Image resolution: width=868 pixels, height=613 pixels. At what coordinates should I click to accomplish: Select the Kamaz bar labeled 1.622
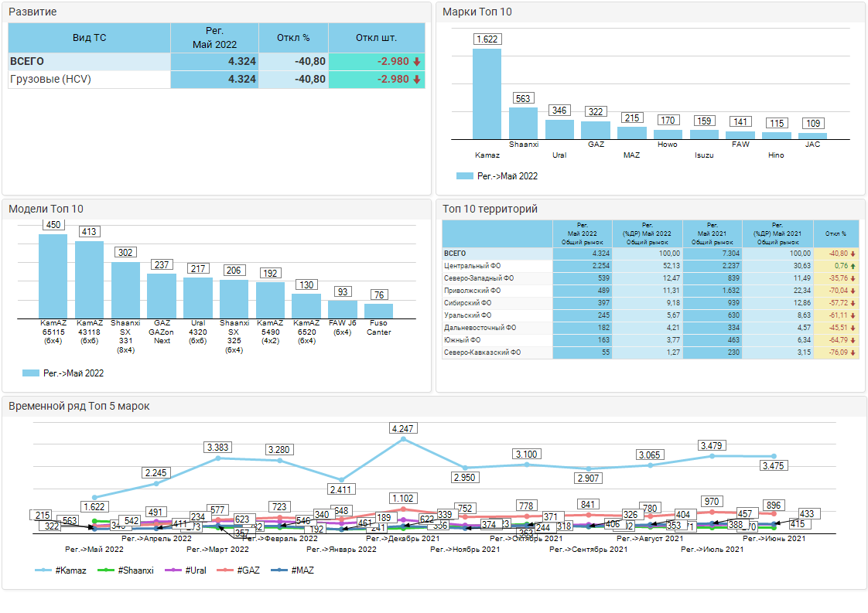pyautogui.click(x=487, y=94)
